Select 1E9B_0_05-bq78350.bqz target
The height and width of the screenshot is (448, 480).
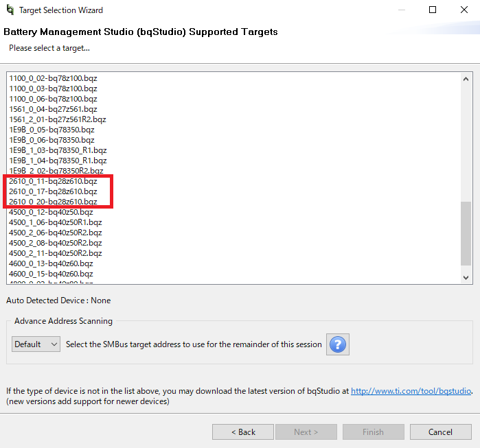(52, 130)
